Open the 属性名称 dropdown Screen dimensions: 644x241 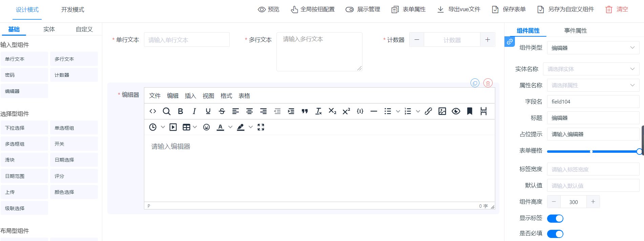(593, 85)
